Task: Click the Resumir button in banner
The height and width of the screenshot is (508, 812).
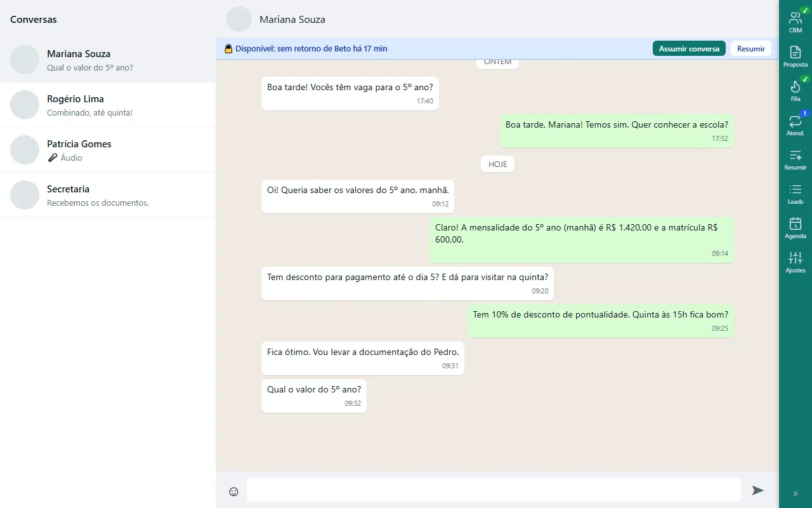Action: tap(751, 49)
